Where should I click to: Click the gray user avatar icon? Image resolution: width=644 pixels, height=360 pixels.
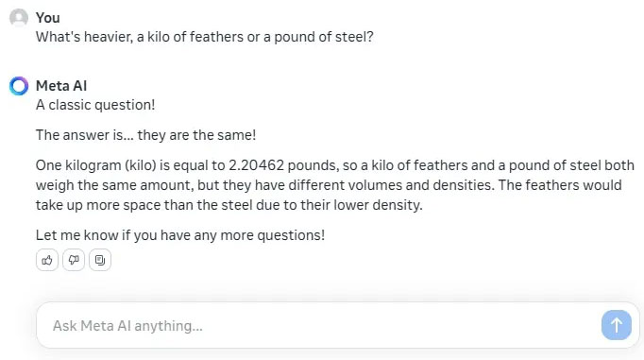(x=19, y=18)
